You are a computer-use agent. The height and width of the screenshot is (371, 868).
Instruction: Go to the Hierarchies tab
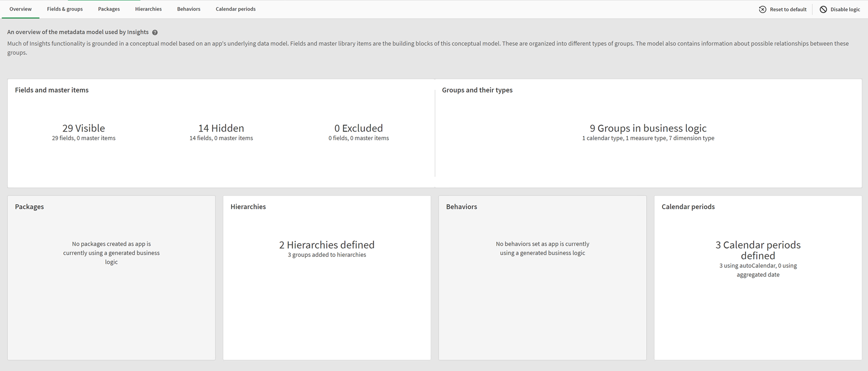click(149, 9)
